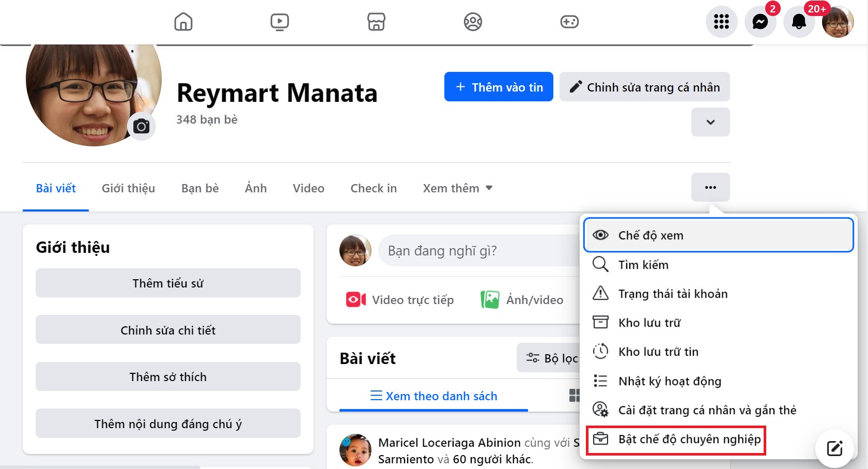Toggle the three-dot profile options menu
The image size is (868, 469).
pos(710,187)
